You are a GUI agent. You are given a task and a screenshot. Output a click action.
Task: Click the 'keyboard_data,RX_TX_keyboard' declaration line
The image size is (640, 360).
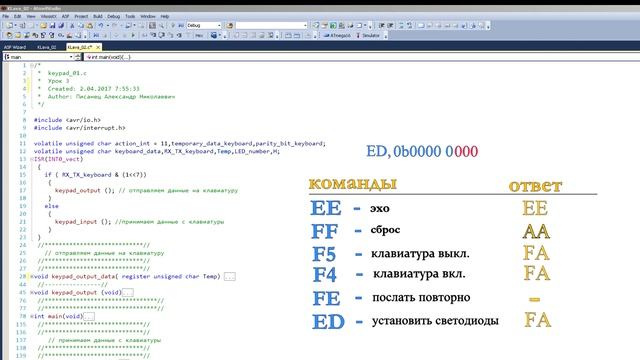point(157,151)
